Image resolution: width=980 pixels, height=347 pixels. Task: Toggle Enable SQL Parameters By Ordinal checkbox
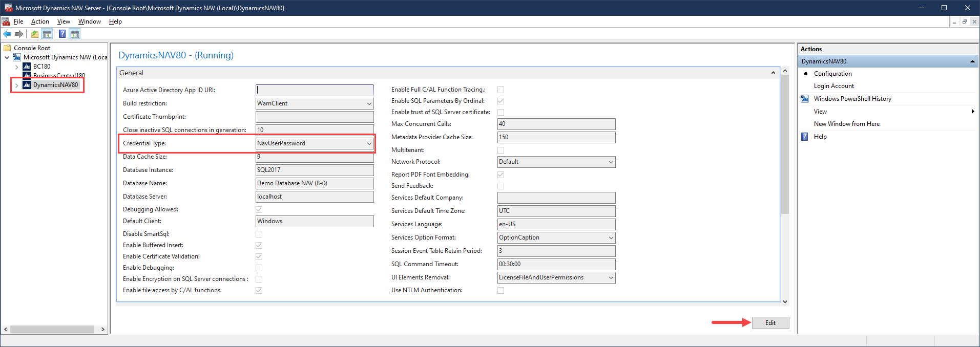[501, 101]
